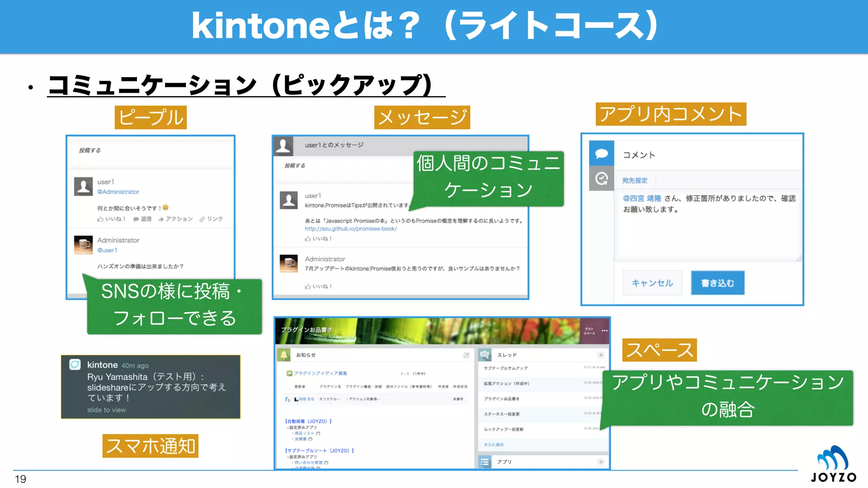Select the 宛先指定 tab in comment
This screenshot has height=488, width=868.
click(634, 180)
